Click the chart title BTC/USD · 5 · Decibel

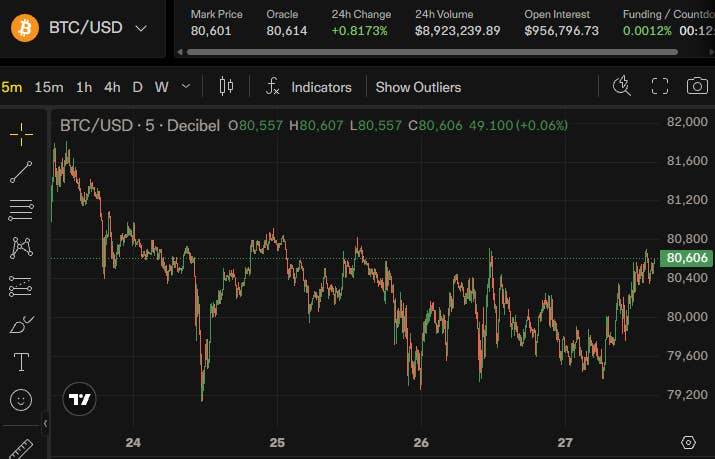(x=140, y=125)
